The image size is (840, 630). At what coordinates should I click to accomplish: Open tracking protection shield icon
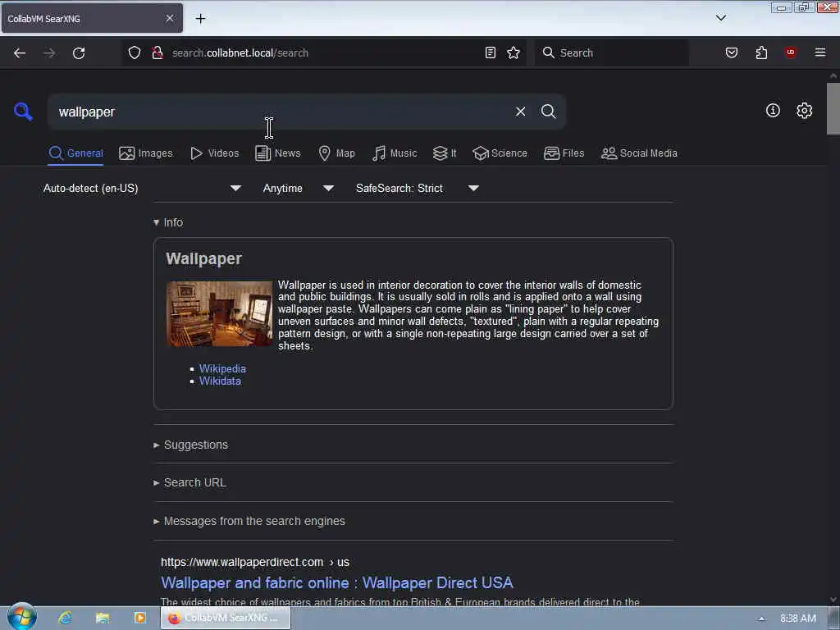click(135, 52)
